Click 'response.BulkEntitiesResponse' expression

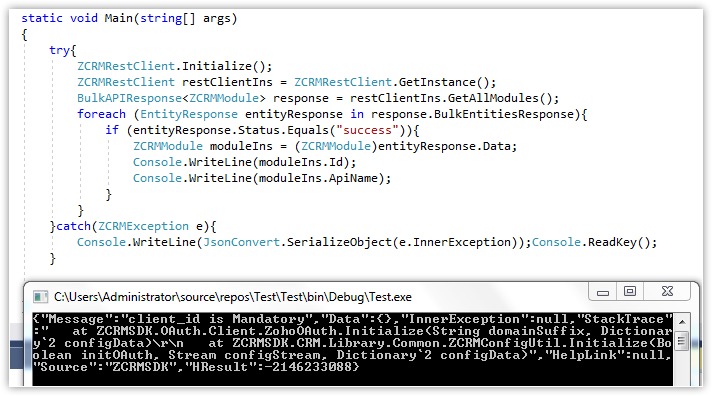coord(472,114)
